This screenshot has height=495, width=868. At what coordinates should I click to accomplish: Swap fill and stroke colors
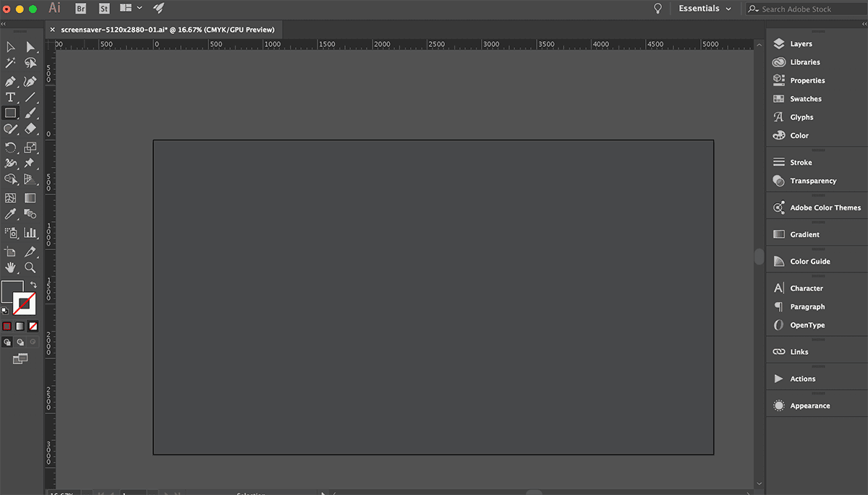tap(33, 285)
